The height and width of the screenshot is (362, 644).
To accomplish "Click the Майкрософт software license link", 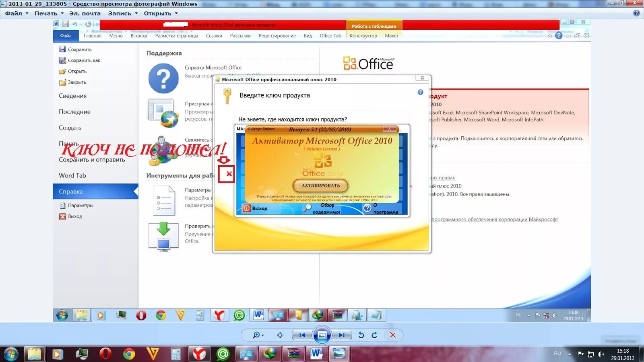I will tap(494, 220).
